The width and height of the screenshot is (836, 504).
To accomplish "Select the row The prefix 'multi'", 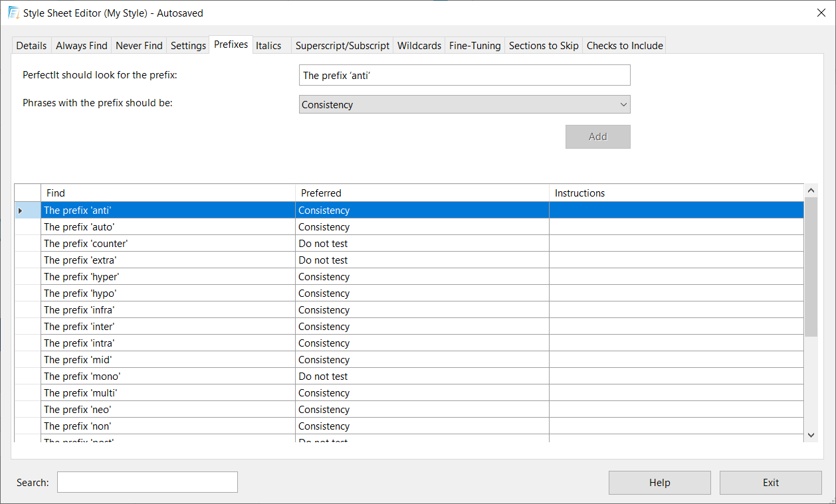I will [409, 393].
